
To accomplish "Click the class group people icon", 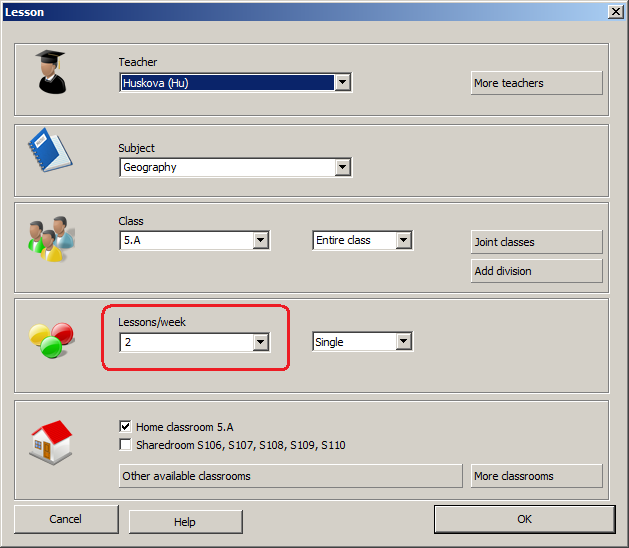I will pyautogui.click(x=48, y=240).
